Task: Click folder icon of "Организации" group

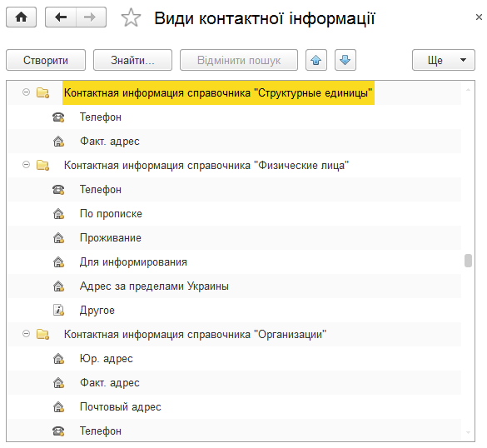Action: point(42,334)
